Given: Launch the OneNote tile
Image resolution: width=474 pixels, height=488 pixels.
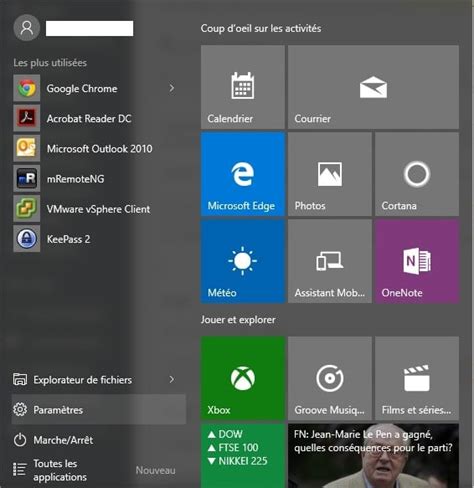Looking at the screenshot, I should 417,261.
